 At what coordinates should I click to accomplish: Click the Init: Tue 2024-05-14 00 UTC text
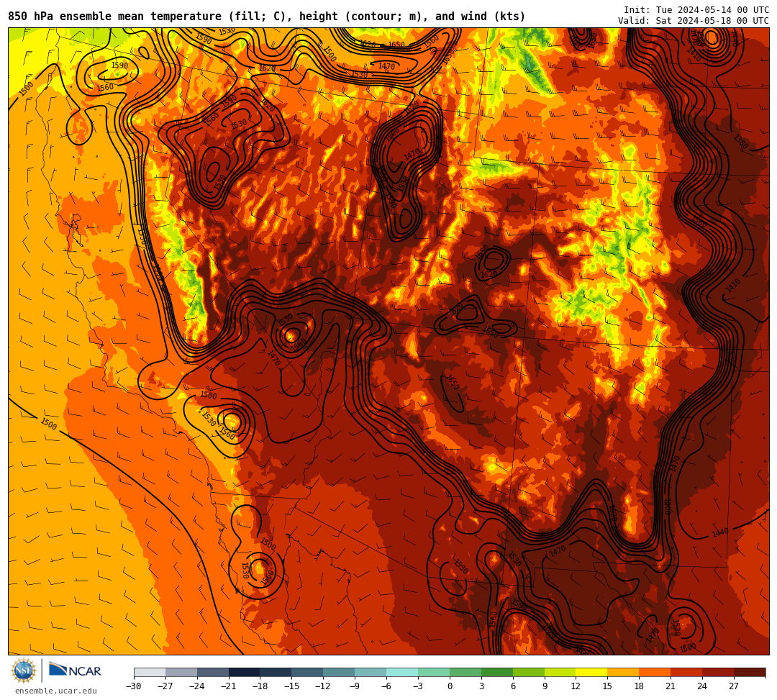[x=696, y=10]
